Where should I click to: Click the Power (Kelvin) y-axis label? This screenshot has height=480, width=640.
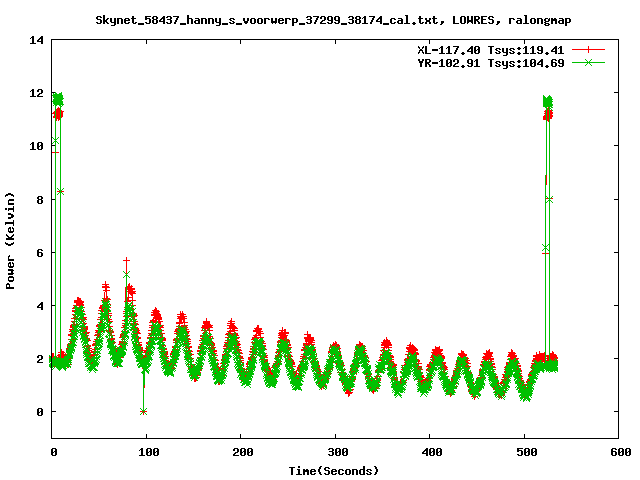point(10,240)
